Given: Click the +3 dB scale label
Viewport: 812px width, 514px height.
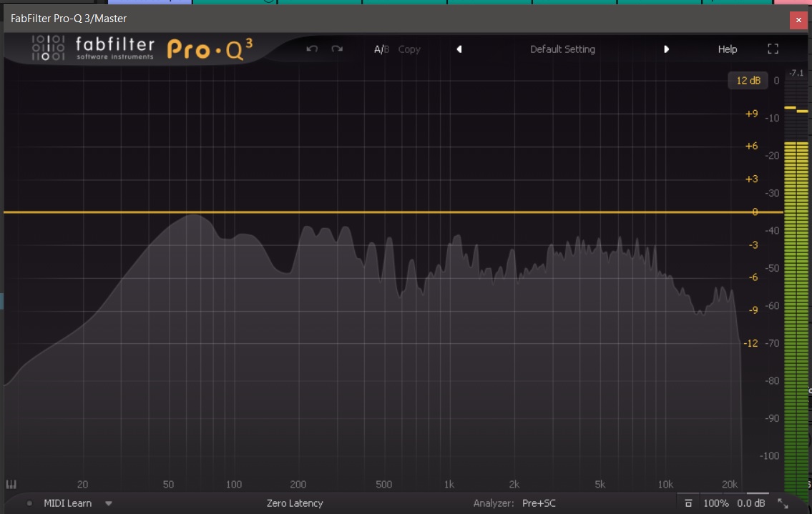Looking at the screenshot, I should (751, 179).
